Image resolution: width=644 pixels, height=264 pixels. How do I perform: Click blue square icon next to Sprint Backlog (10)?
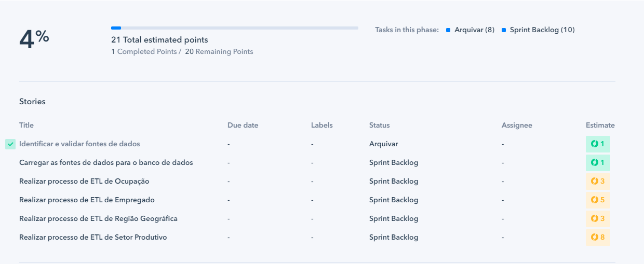pos(504,30)
